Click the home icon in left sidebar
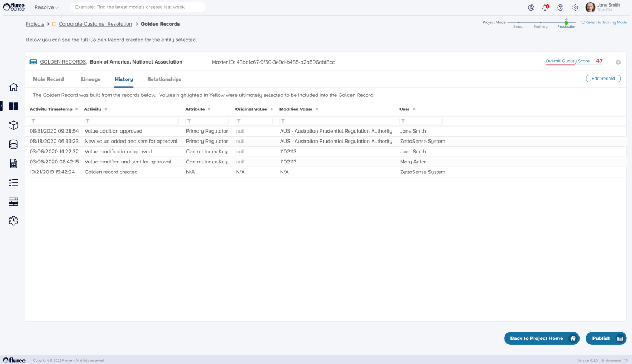 coord(13,87)
